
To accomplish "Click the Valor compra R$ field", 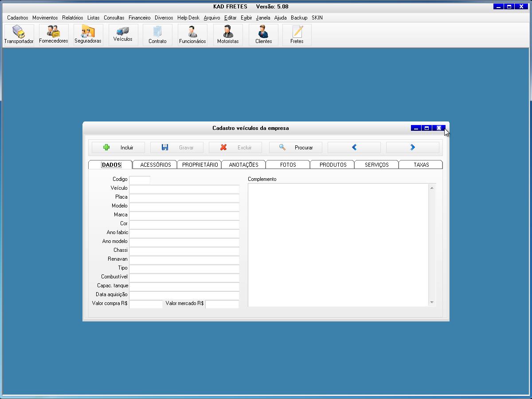I will tap(146, 304).
